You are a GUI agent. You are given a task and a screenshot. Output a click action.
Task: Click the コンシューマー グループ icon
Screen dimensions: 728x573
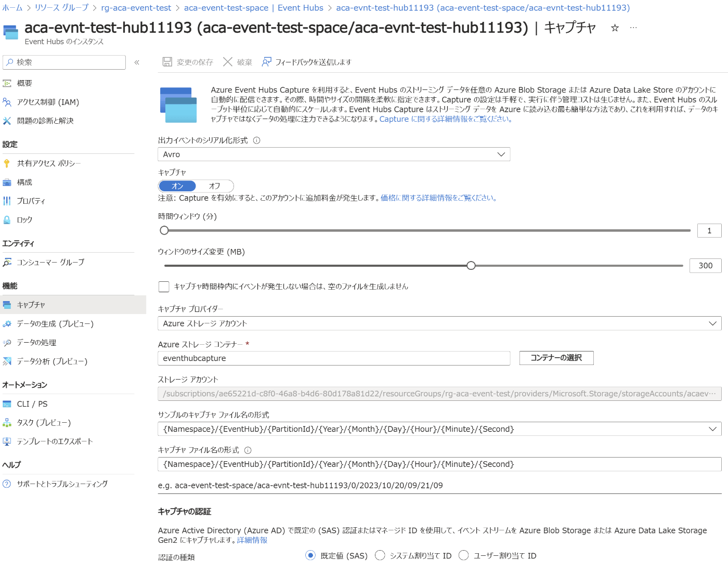(x=7, y=262)
